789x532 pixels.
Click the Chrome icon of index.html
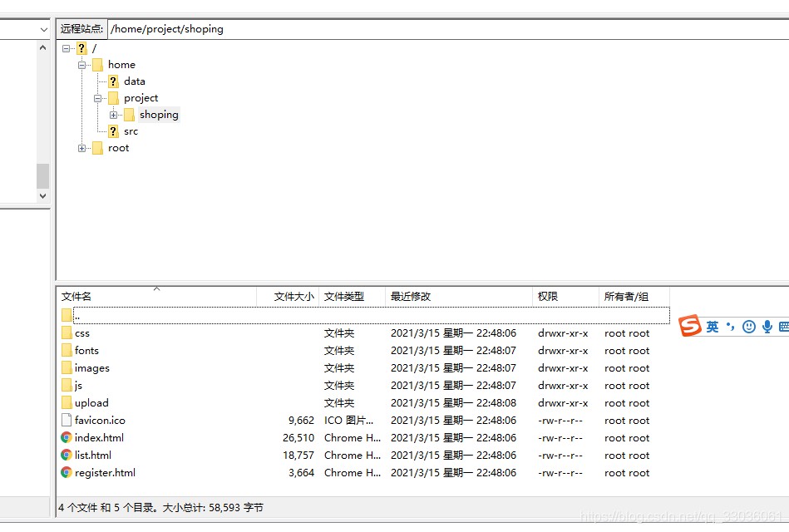(67, 438)
